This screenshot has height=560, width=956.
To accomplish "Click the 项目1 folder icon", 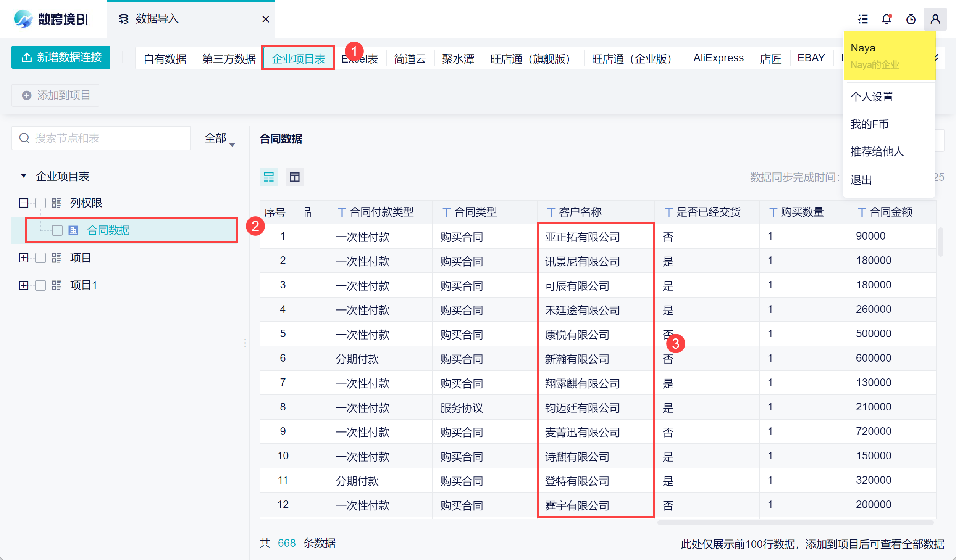I will point(57,285).
